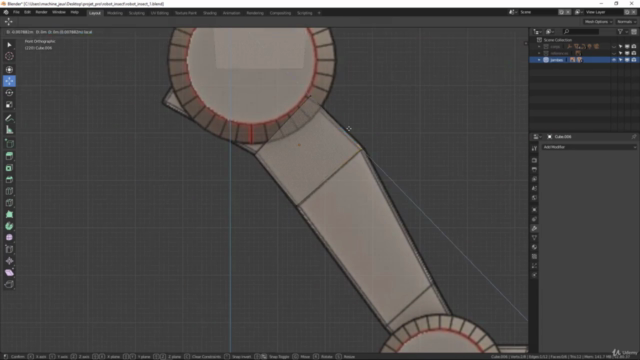The image size is (640, 360).
Task: Show the references collection via eye icon
Action: [x=614, y=53]
